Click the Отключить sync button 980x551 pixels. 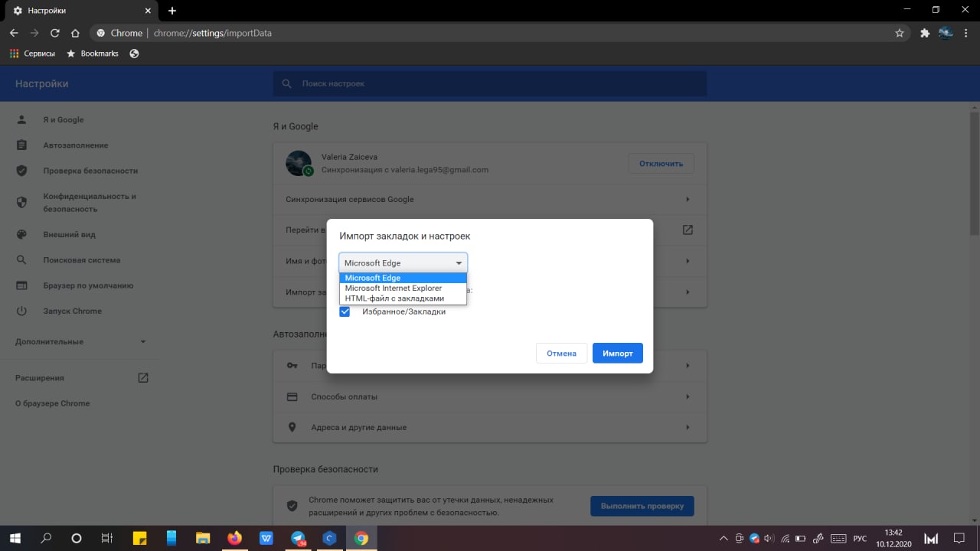click(x=661, y=163)
